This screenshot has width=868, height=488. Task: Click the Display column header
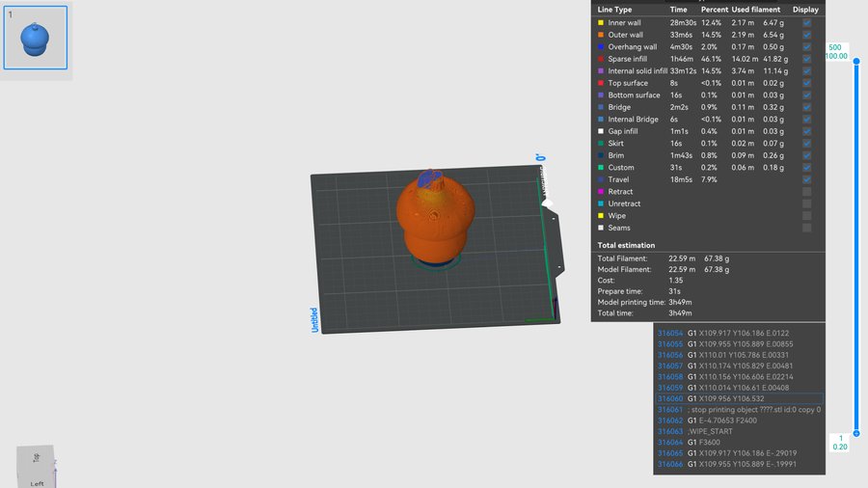point(805,10)
